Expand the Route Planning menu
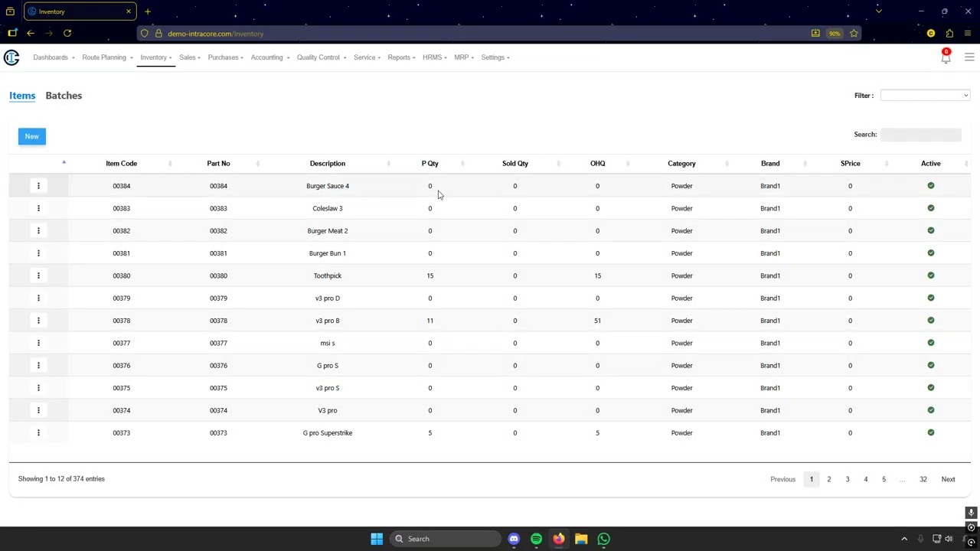Image resolution: width=980 pixels, height=551 pixels. point(107,57)
